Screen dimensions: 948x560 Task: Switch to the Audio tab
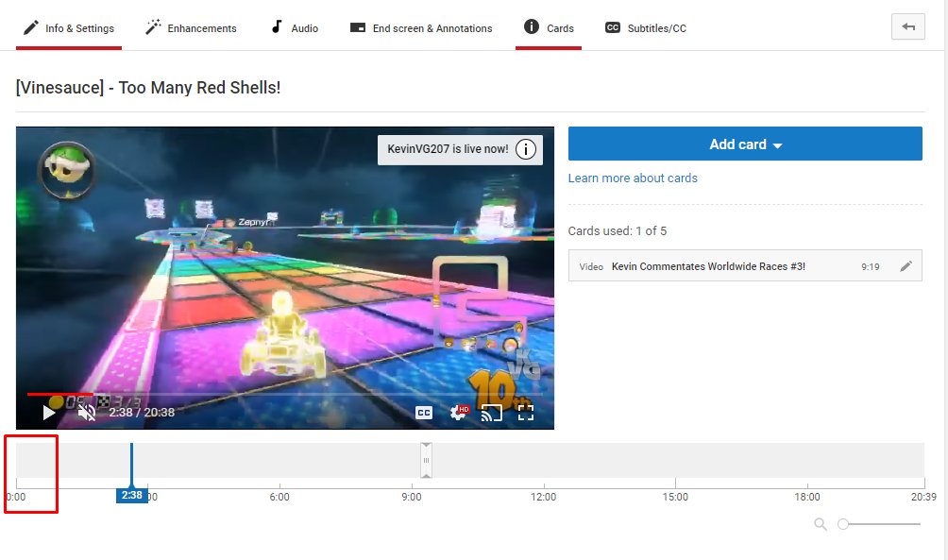click(295, 28)
